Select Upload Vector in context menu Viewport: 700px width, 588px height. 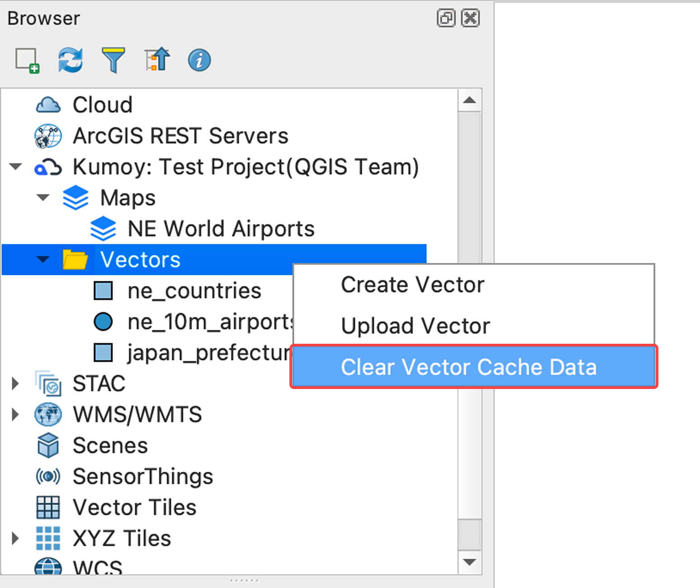[415, 326]
